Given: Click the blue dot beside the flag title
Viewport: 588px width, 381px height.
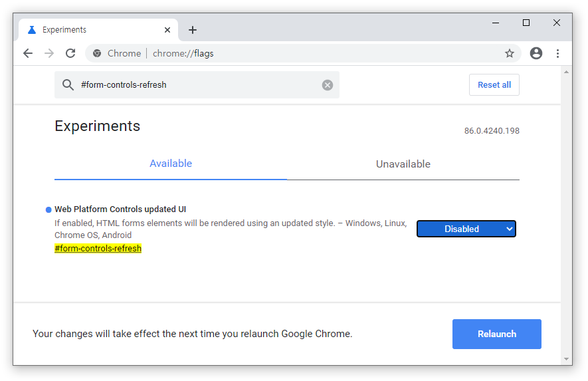Looking at the screenshot, I should (x=49, y=210).
